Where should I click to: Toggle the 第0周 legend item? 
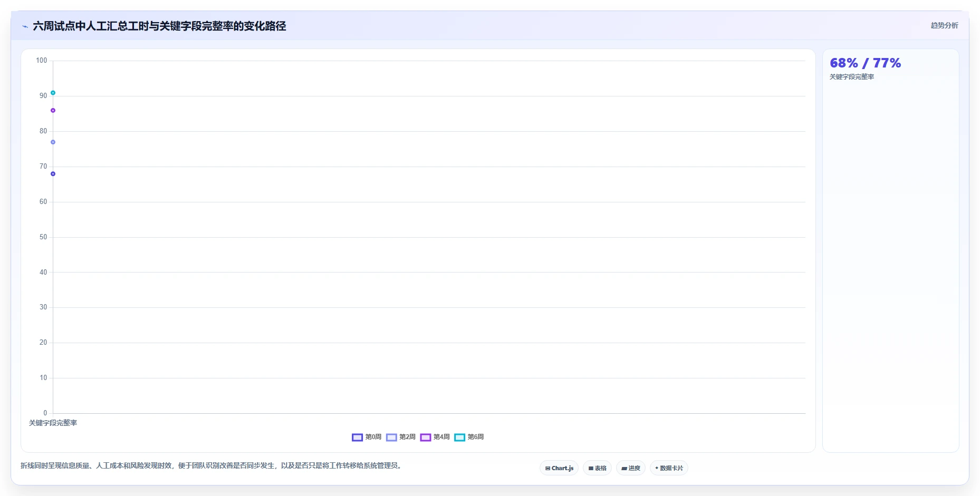(367, 437)
